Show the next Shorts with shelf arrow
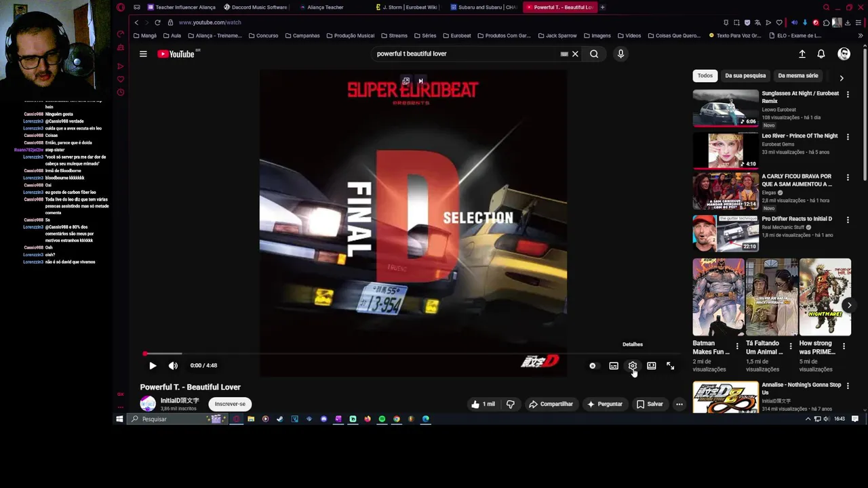 click(849, 305)
